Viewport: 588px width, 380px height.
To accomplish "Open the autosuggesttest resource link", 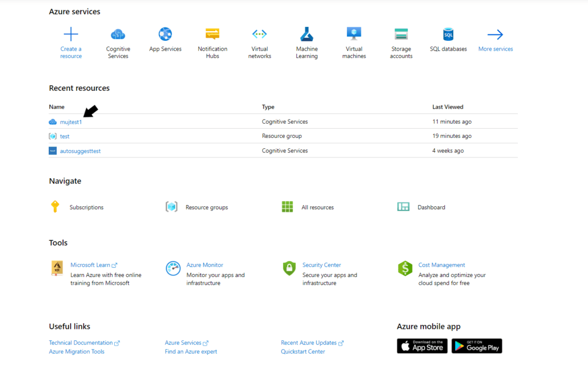I will click(x=80, y=151).
